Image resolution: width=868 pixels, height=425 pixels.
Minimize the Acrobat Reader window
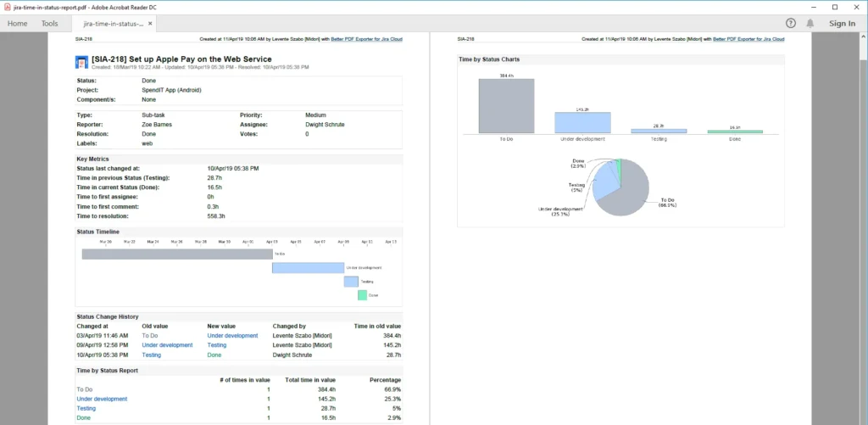click(x=814, y=7)
